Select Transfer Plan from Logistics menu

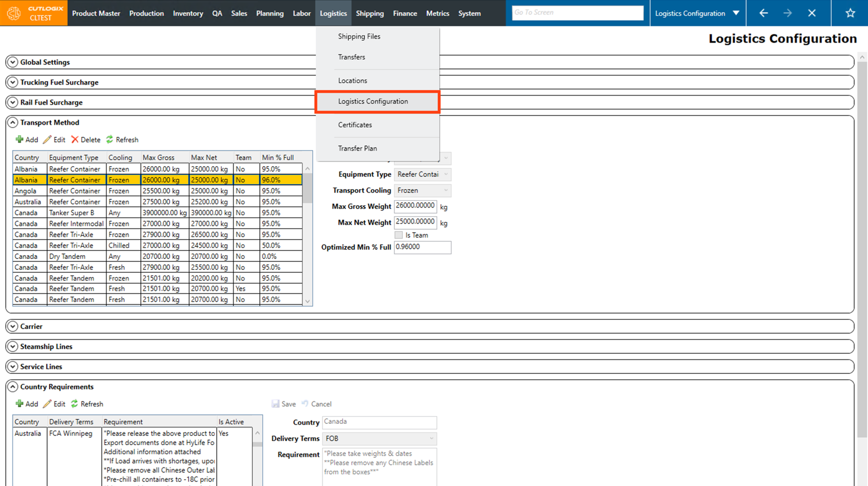click(x=357, y=148)
